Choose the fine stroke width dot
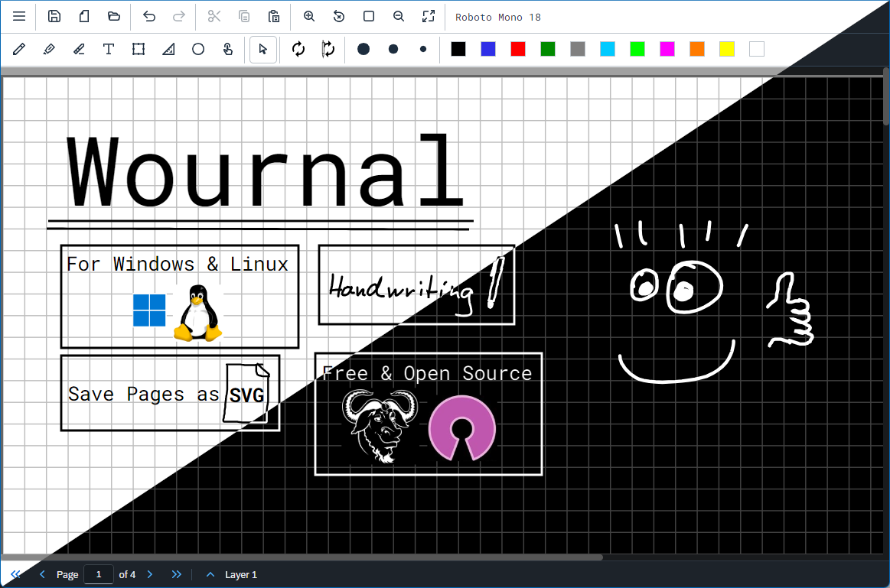The image size is (890, 588). [423, 50]
